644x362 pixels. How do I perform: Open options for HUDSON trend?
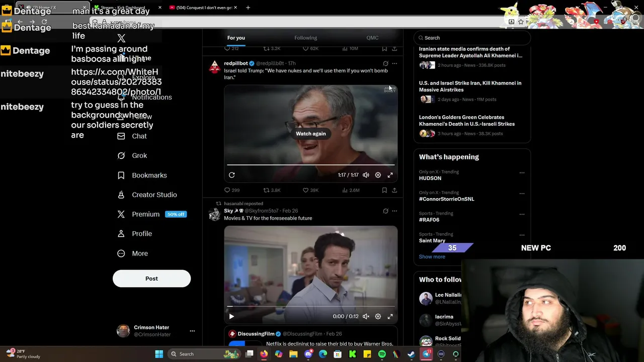(522, 172)
